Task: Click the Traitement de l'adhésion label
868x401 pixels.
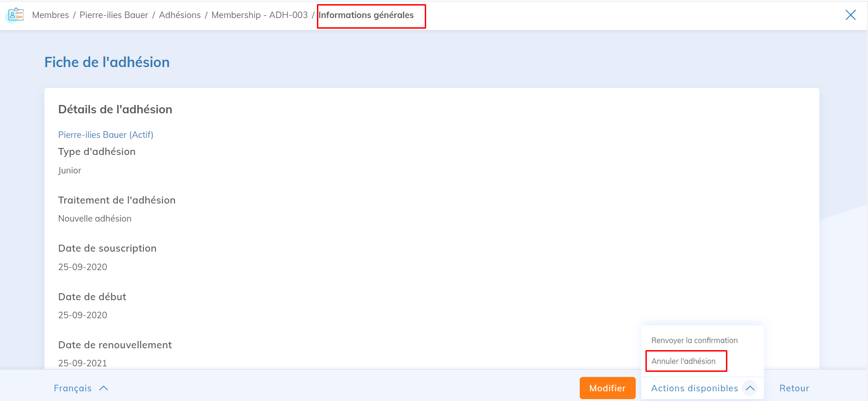Action: coord(117,200)
